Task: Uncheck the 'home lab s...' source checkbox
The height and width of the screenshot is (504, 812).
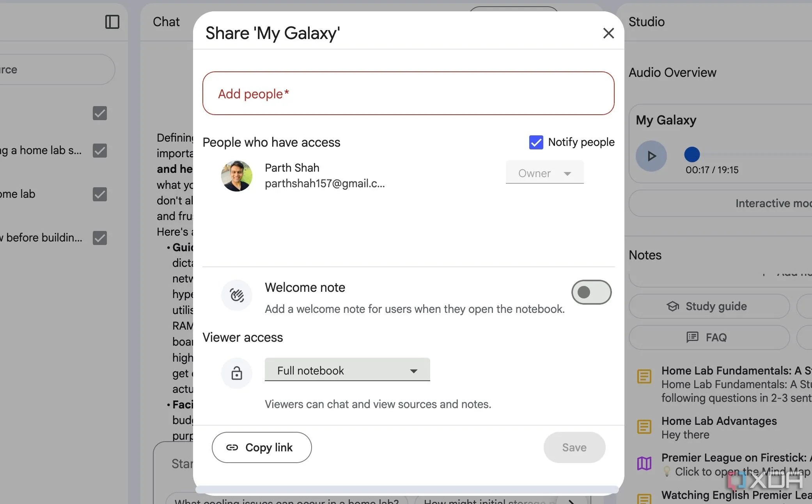Action: pos(100,151)
